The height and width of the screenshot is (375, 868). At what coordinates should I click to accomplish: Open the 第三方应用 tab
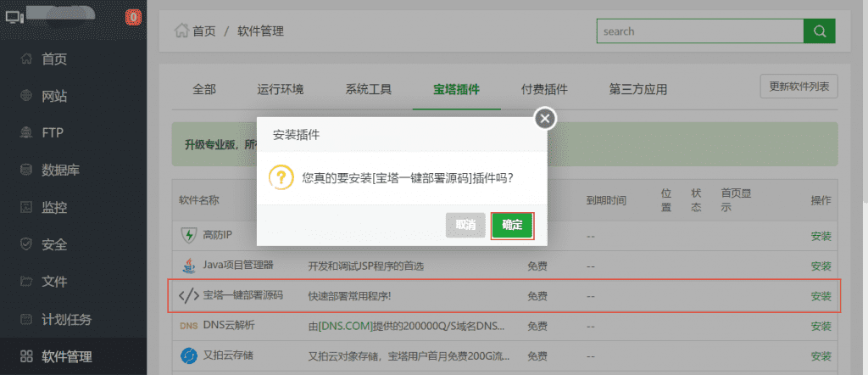click(637, 89)
